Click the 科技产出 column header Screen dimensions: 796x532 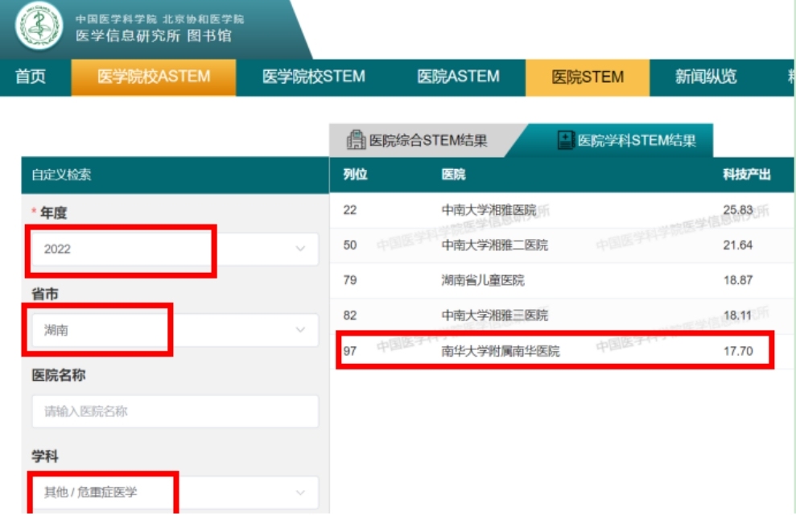click(x=746, y=175)
